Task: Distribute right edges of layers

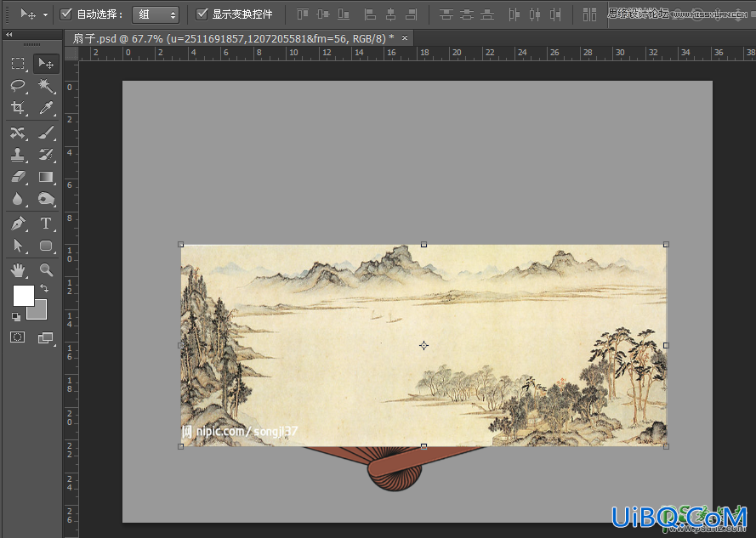Action: point(555,14)
